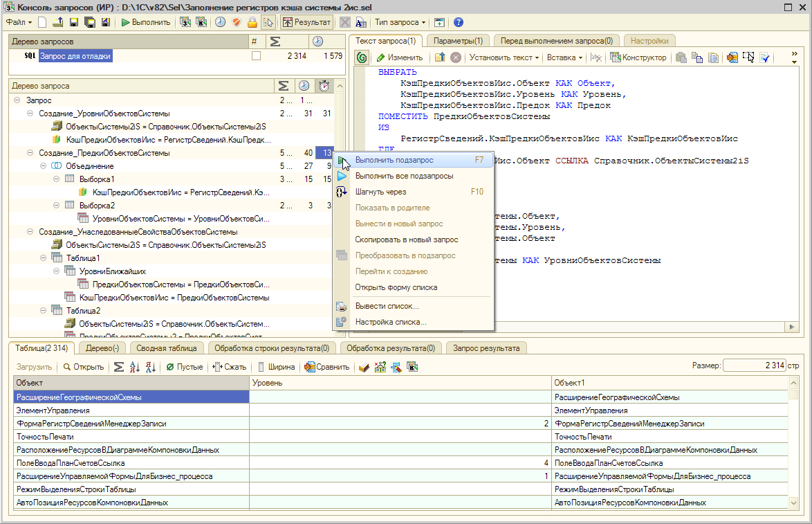The width and height of the screenshot is (812, 524).
Task: Click the padlock icon in main toolbar
Action: click(252, 22)
